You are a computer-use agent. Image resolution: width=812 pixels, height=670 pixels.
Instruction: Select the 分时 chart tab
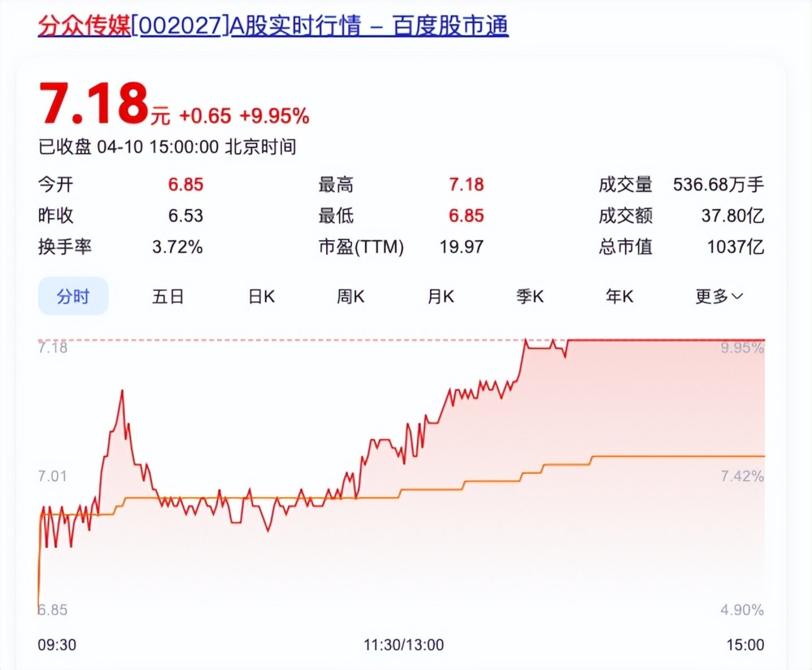click(x=73, y=296)
